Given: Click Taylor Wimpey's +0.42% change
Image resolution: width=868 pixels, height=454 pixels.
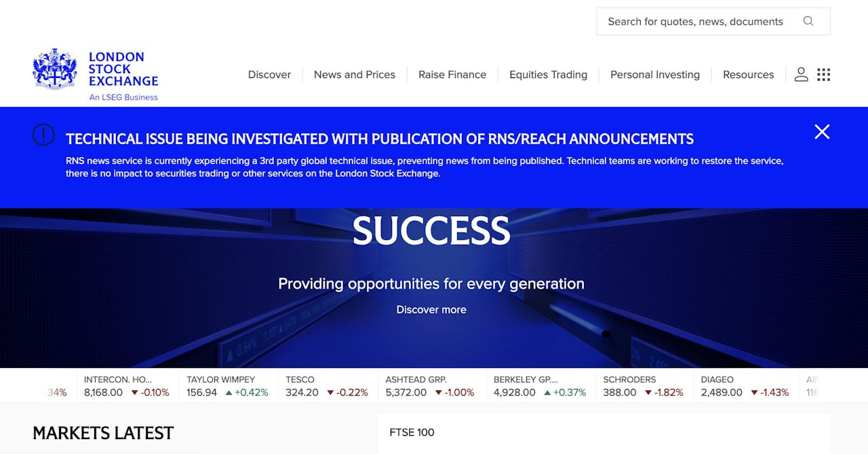Looking at the screenshot, I should click(x=247, y=392).
